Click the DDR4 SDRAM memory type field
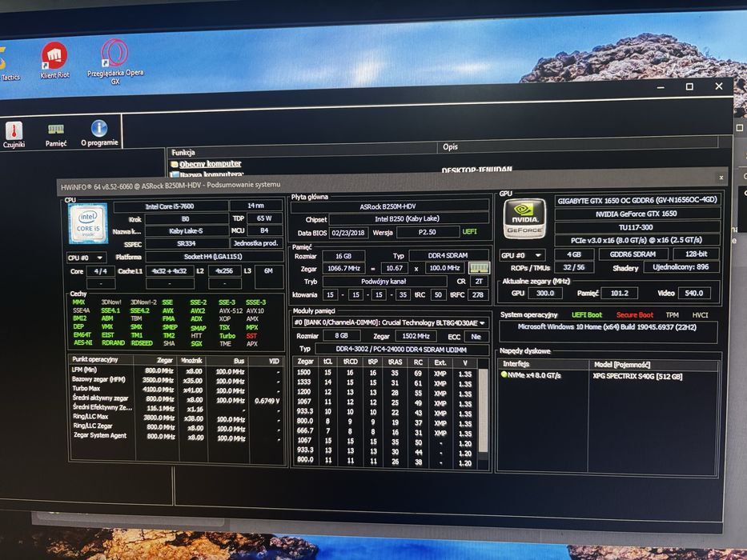Screen dimensions: 747x560 (448, 255)
